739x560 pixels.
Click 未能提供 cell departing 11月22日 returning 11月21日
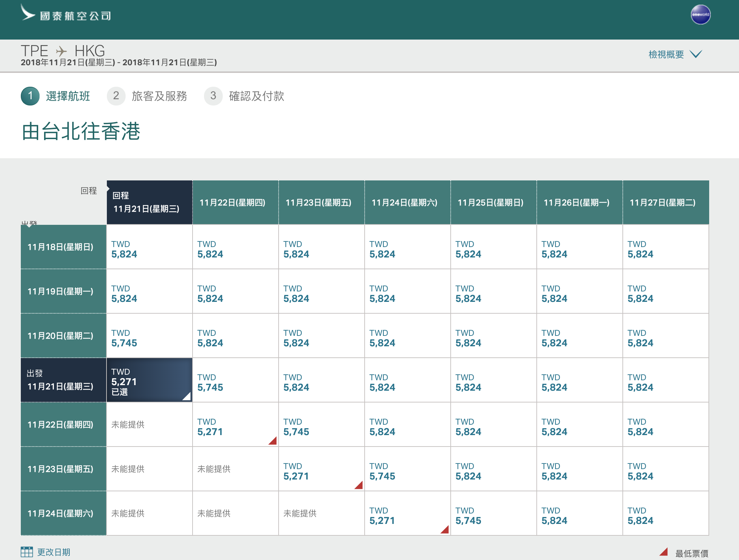150,424
